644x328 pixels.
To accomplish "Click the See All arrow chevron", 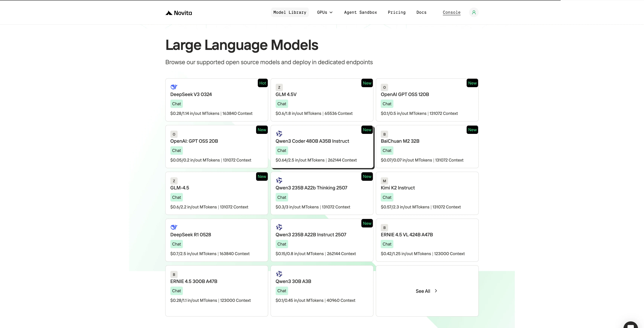I will tap(436, 291).
